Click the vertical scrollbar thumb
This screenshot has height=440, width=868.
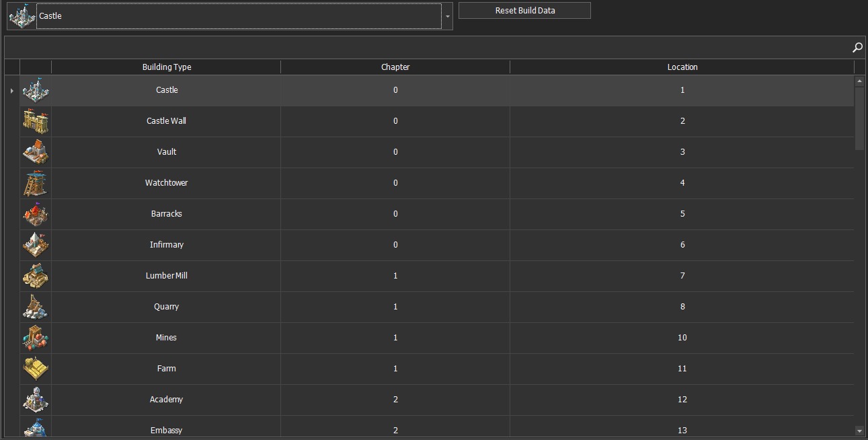pos(859,118)
